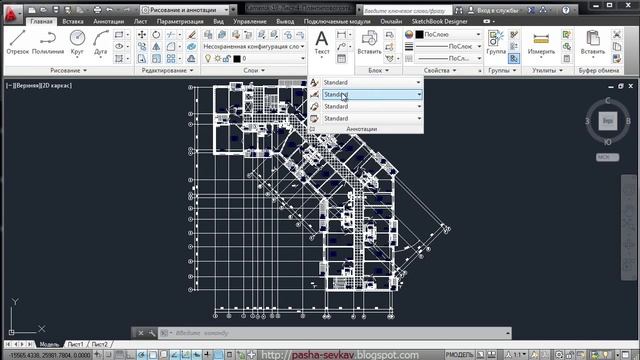Expand the Слои panel

[x=254, y=71]
